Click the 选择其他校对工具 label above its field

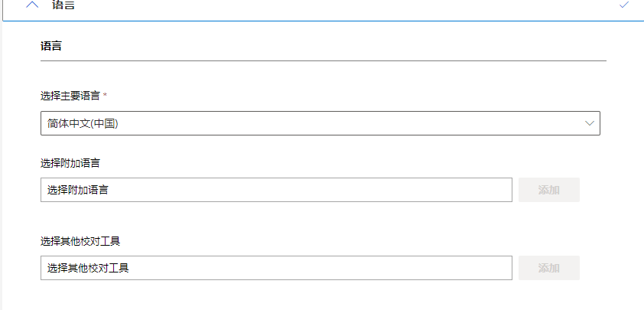[x=80, y=241]
